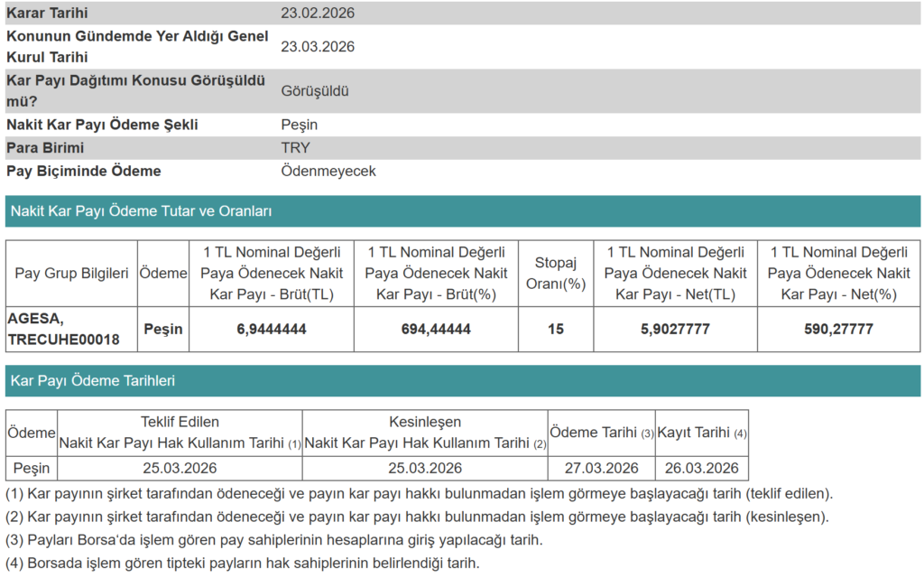Select the AGESA, TRECUHE00018 cell

[x=63, y=329]
